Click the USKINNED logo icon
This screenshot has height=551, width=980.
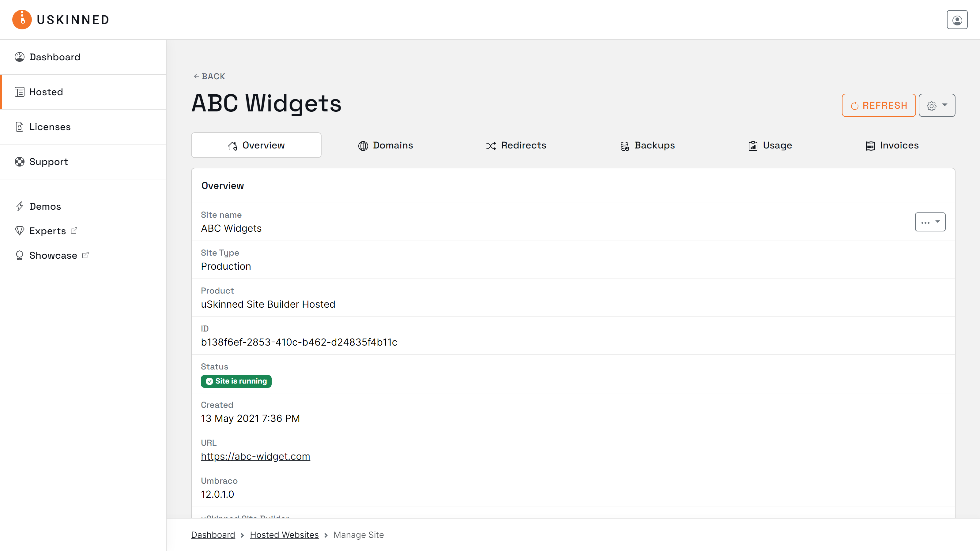pos(22,19)
